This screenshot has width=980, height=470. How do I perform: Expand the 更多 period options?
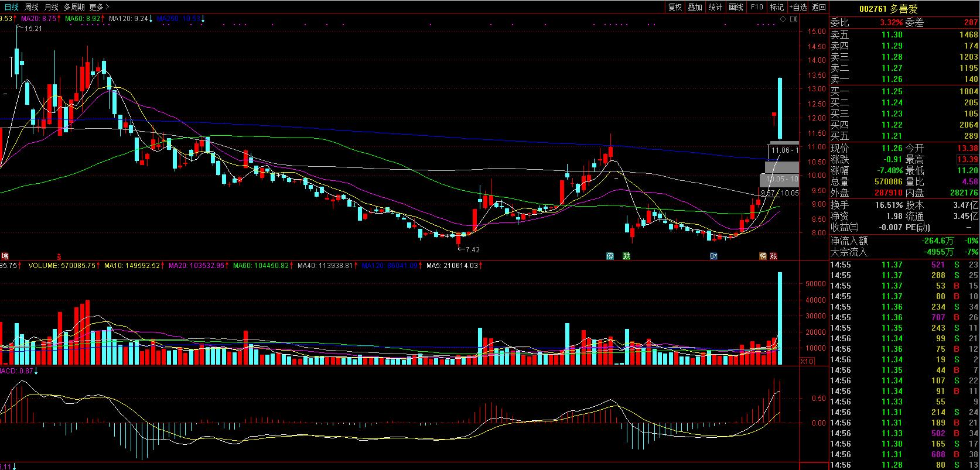tap(98, 7)
